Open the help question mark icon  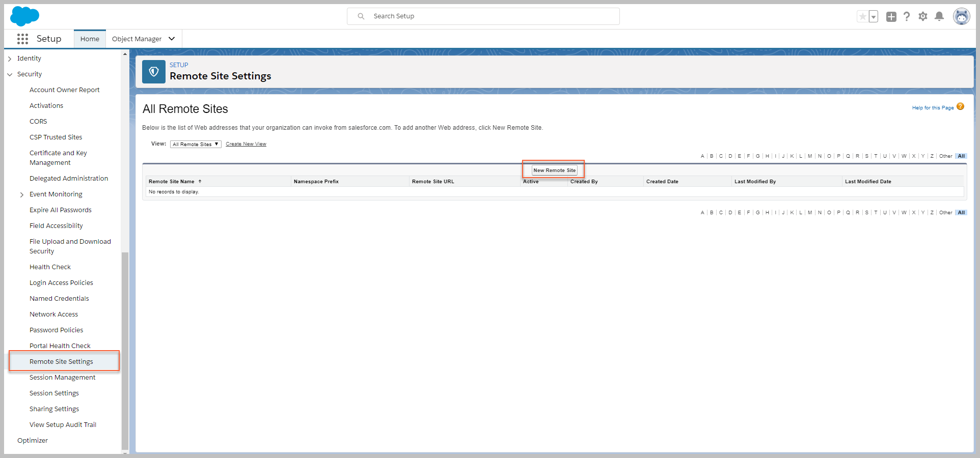[x=907, y=17]
